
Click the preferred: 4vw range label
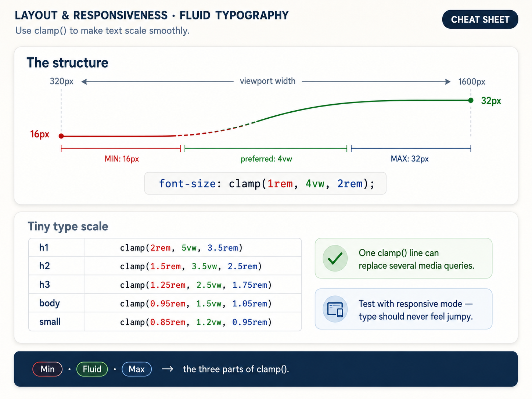(x=266, y=159)
